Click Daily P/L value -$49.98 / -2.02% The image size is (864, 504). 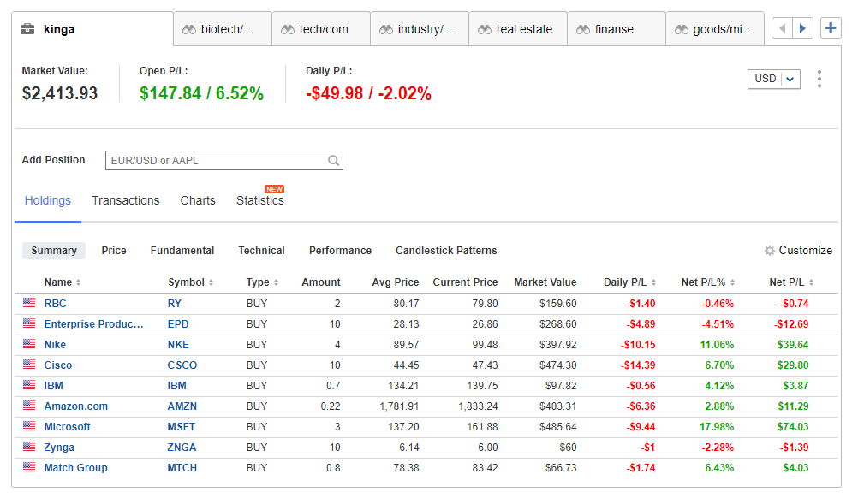coord(368,93)
